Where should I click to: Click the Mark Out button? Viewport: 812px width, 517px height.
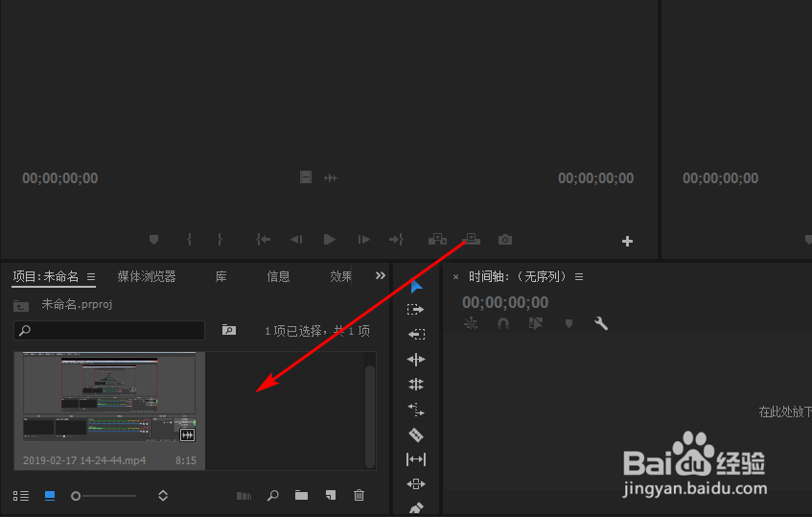220,240
